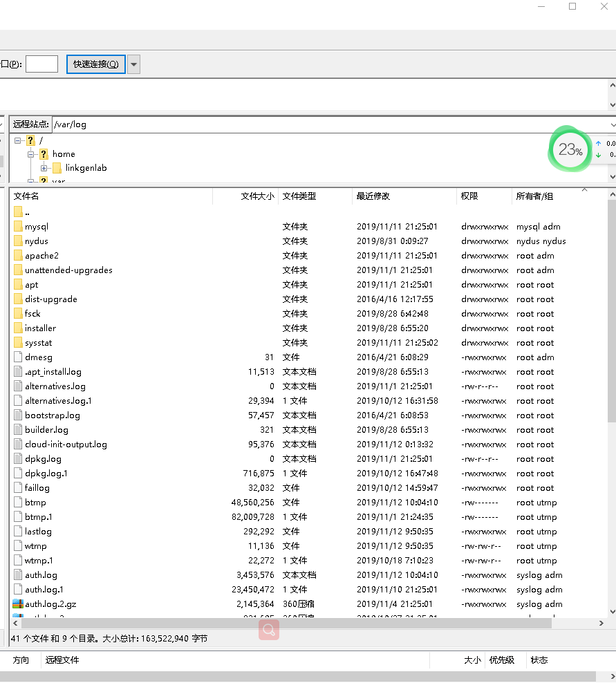
Task: Click the date "2016/4/16 12:17:55"
Action: [x=395, y=299]
